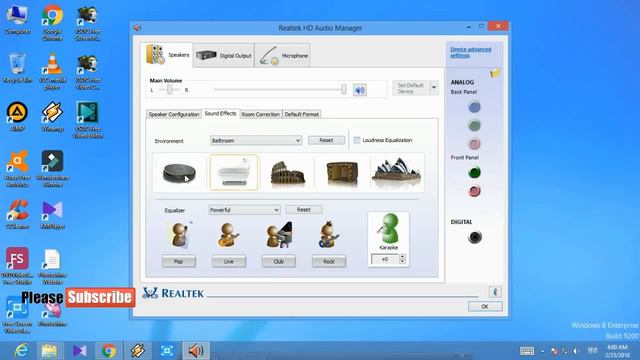Switch to the Speakers device tab

coord(168,55)
